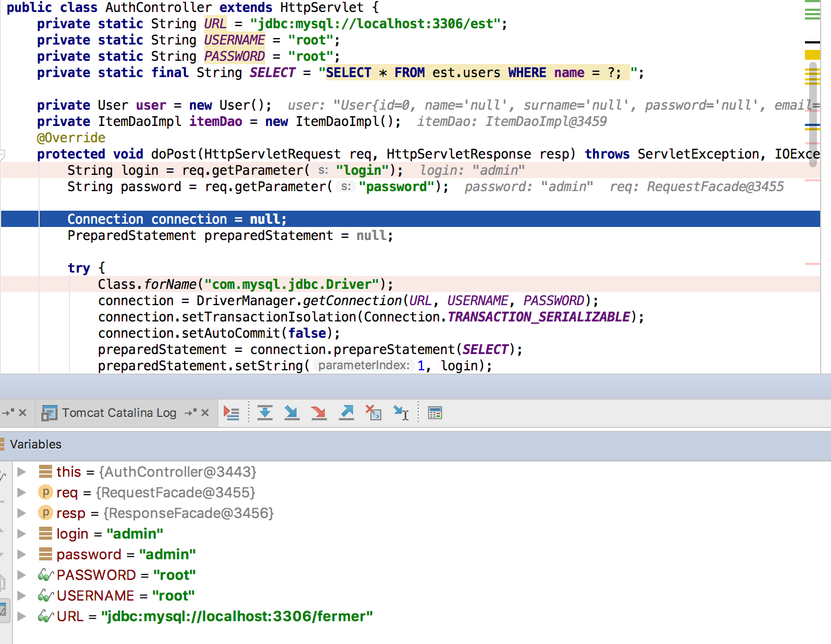The height and width of the screenshot is (644, 831).
Task: Click Show Execution Point icon
Action: [231, 413]
